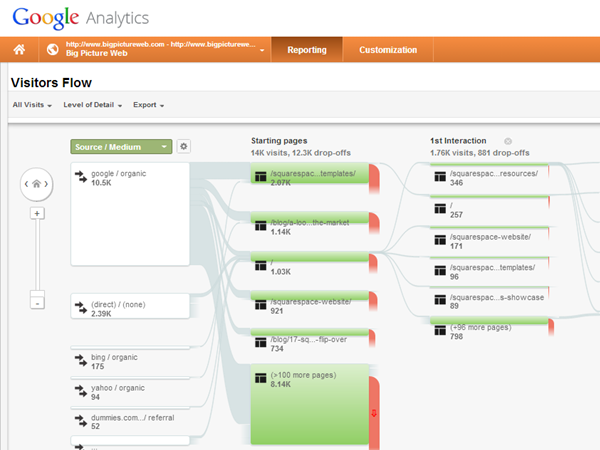
Task: Click page icon of (+96 more pages) node
Action: (x=440, y=330)
